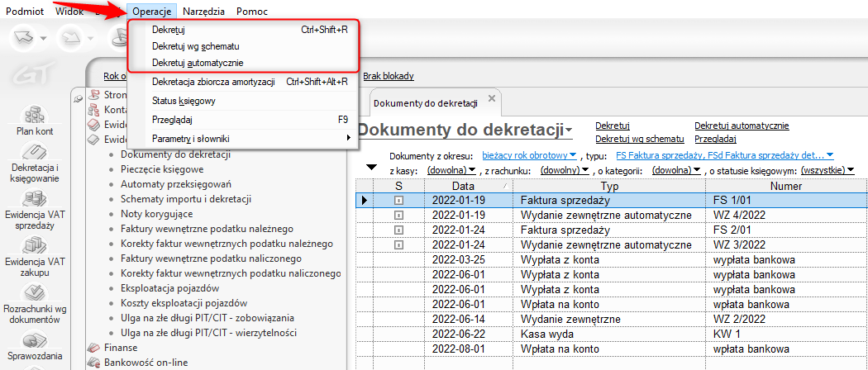Open Sprawozdania sidebar icon
The width and height of the screenshot is (868, 370).
34,340
